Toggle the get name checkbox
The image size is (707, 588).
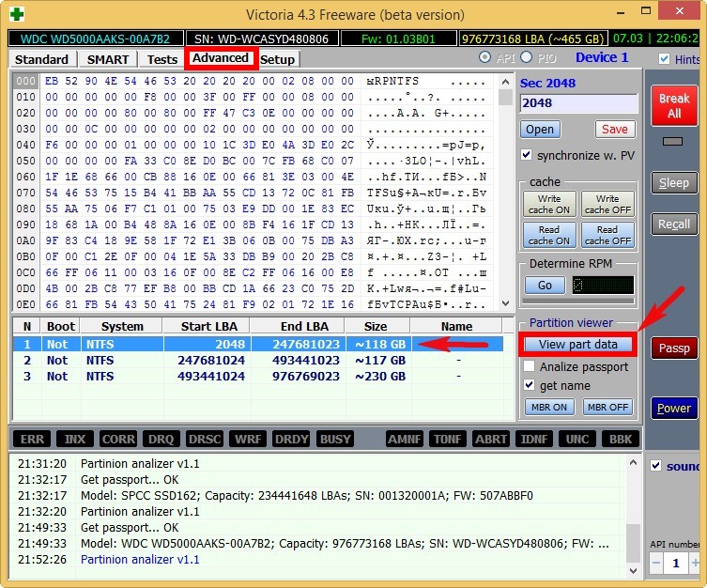[x=530, y=385]
